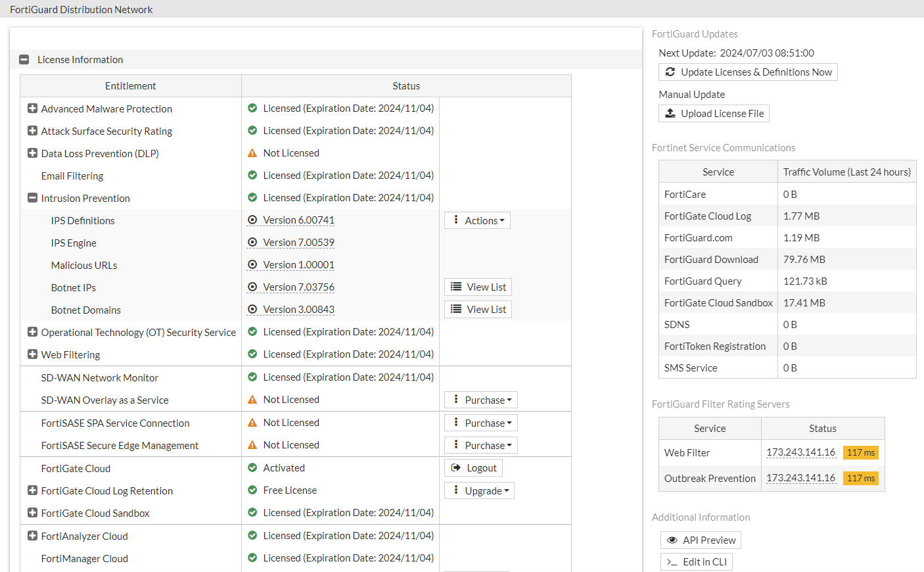Image resolution: width=924 pixels, height=572 pixels.
Task: Click 117 ms latency badge for Outbreak Prevention
Action: click(861, 478)
